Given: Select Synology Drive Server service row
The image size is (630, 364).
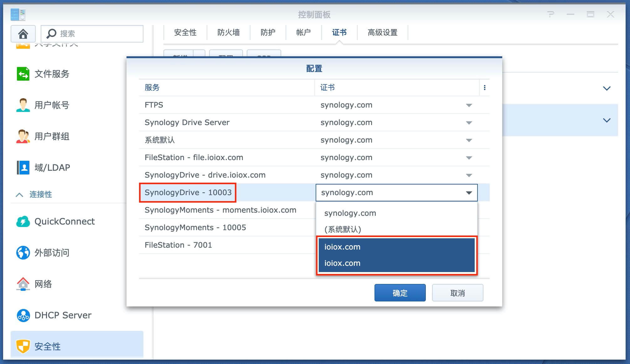Looking at the screenshot, I should pos(314,123).
